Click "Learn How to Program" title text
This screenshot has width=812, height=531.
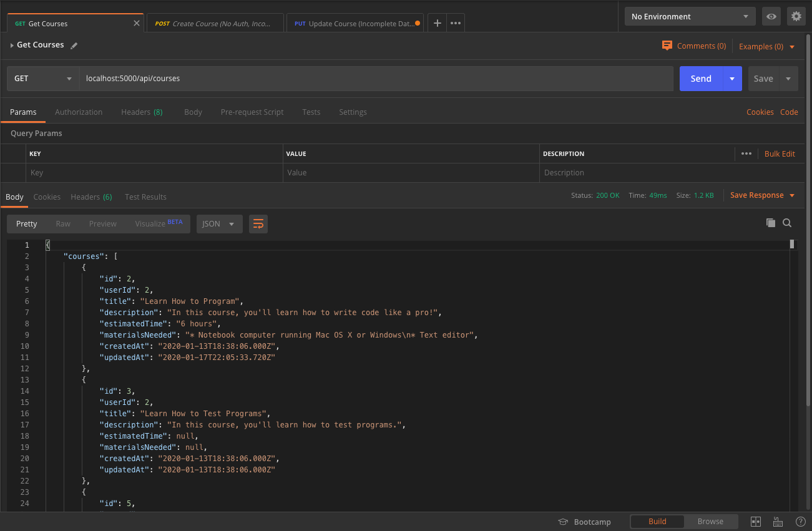191,301
